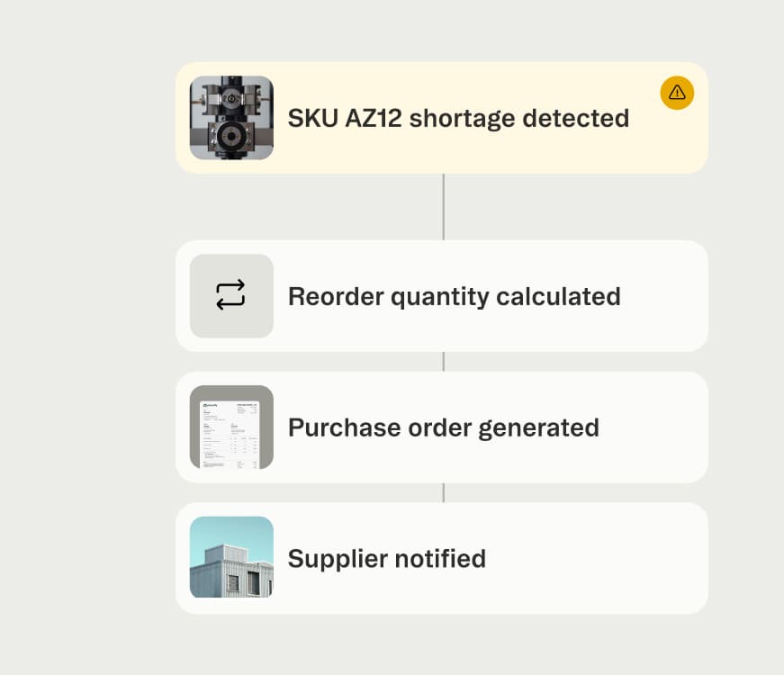Open the purchase order document thumbnail
Viewport: 784px width, 675px height.
[231, 427]
